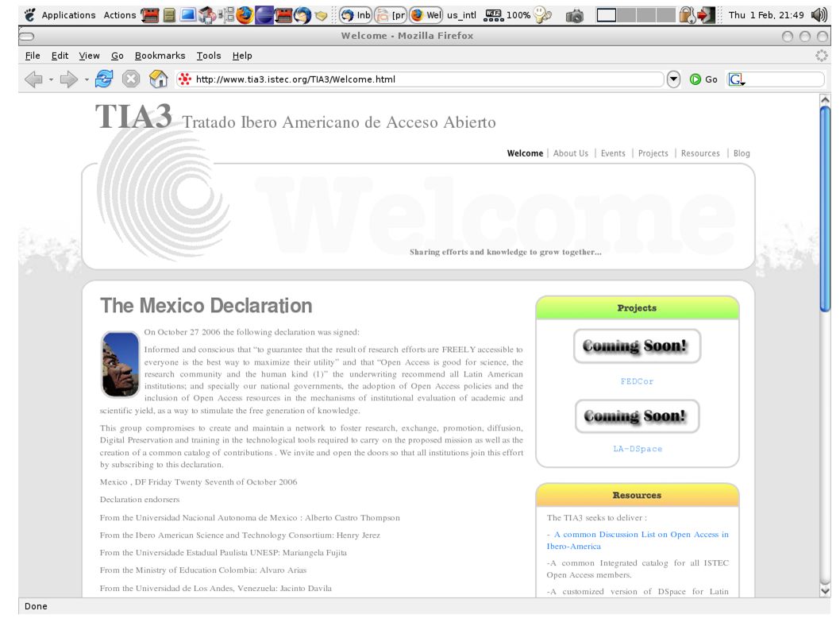Click the scrollbar up arrow
The image size is (840, 630).
825,99
